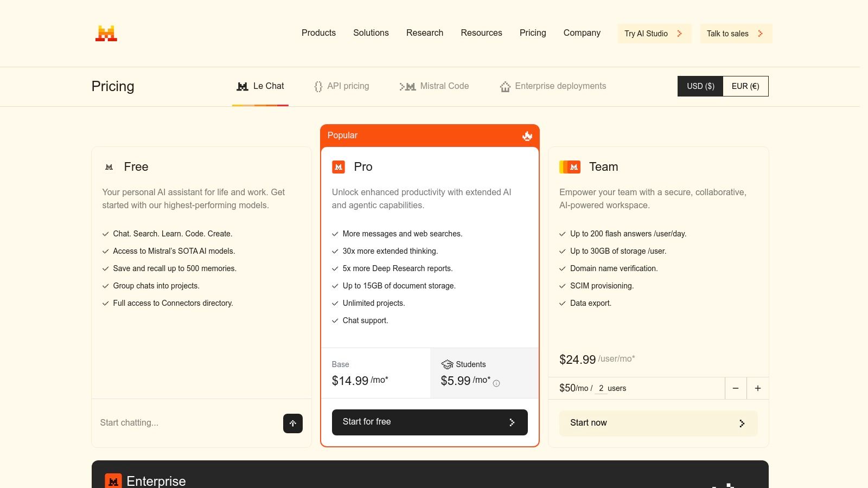
Task: Click the Students graduation cap icon
Action: click(447, 364)
